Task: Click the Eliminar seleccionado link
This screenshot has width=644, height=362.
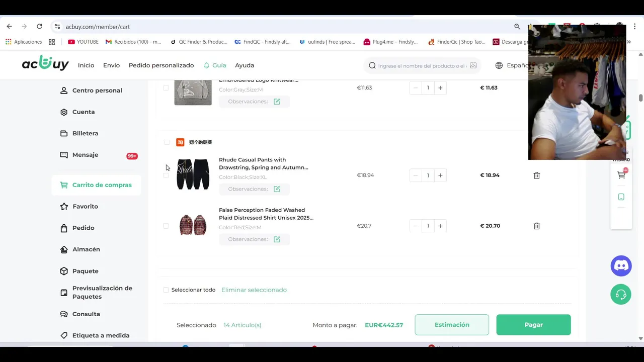Action: click(254, 290)
